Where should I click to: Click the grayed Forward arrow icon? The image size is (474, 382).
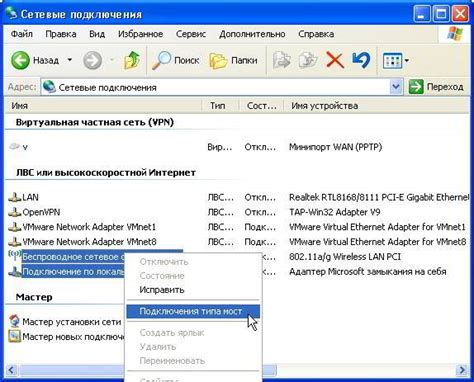click(x=92, y=60)
